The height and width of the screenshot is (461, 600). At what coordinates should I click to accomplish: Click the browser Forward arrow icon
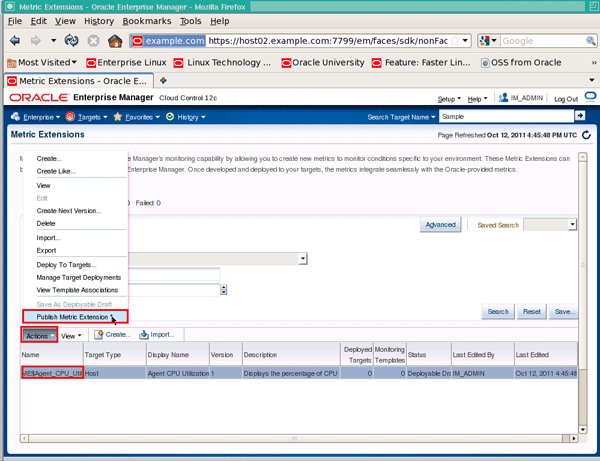click(36, 40)
